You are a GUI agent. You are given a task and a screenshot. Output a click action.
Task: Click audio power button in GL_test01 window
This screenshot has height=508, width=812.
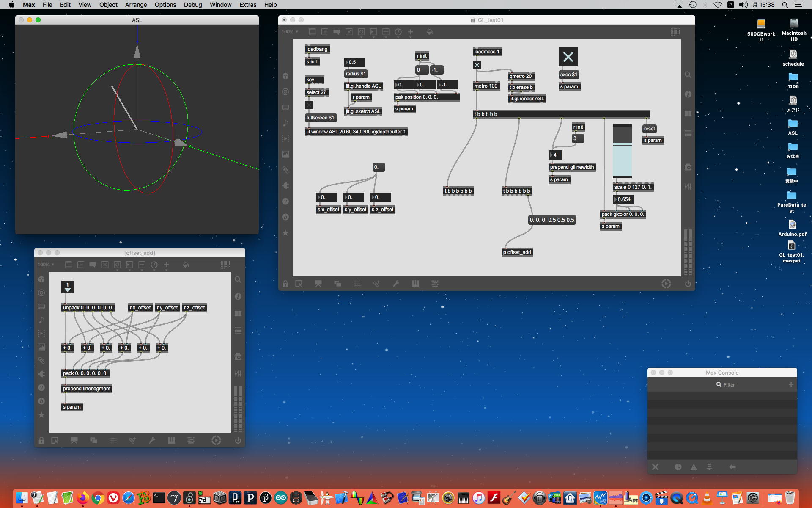click(x=688, y=284)
